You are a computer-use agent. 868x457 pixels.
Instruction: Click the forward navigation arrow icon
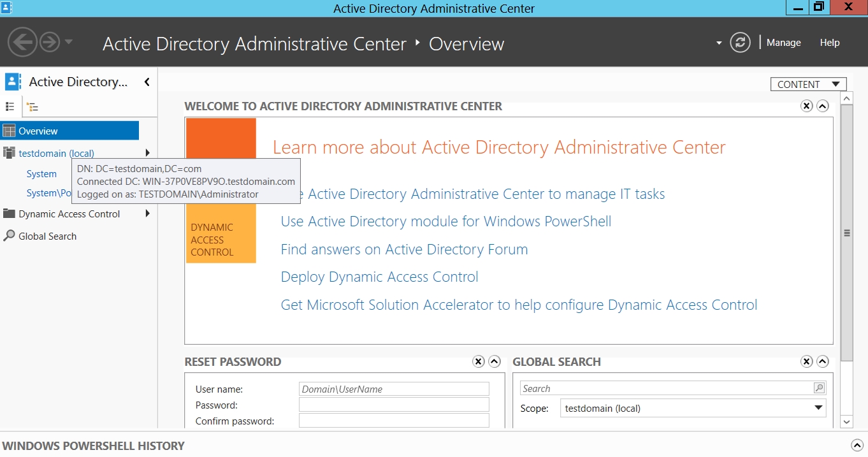coord(50,43)
